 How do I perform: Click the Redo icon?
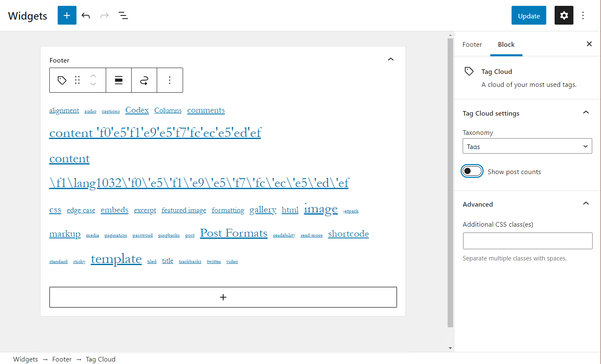tap(104, 15)
